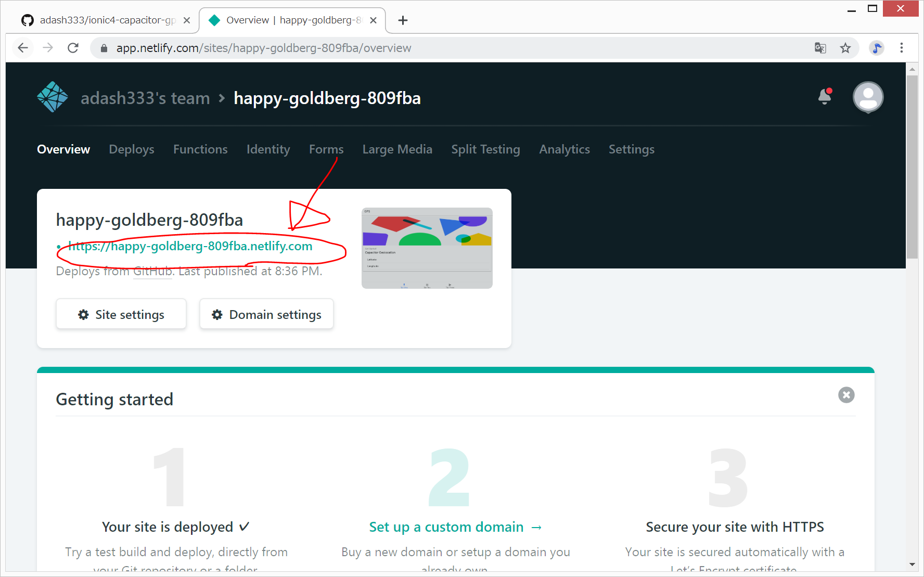Dismiss the Getting started panel
The height and width of the screenshot is (577, 924).
tap(846, 395)
